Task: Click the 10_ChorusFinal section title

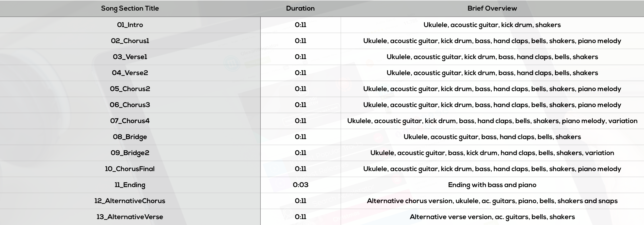Action: pyautogui.click(x=130, y=169)
